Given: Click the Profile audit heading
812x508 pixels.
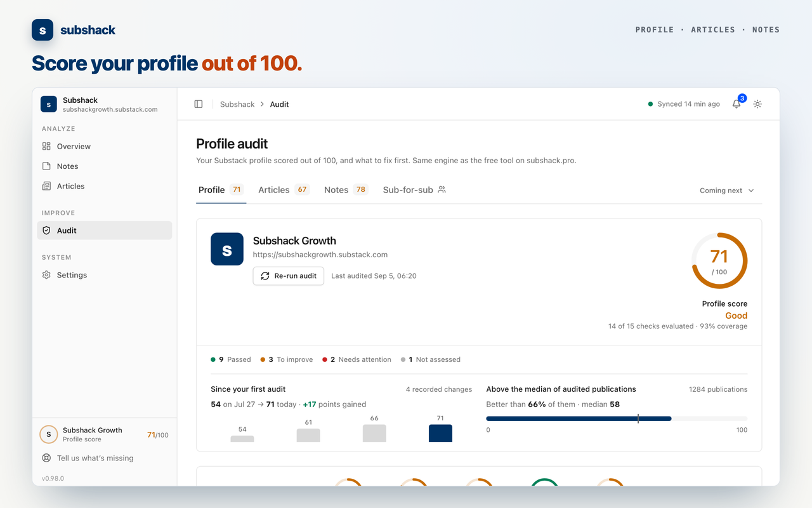Looking at the screenshot, I should 232,144.
